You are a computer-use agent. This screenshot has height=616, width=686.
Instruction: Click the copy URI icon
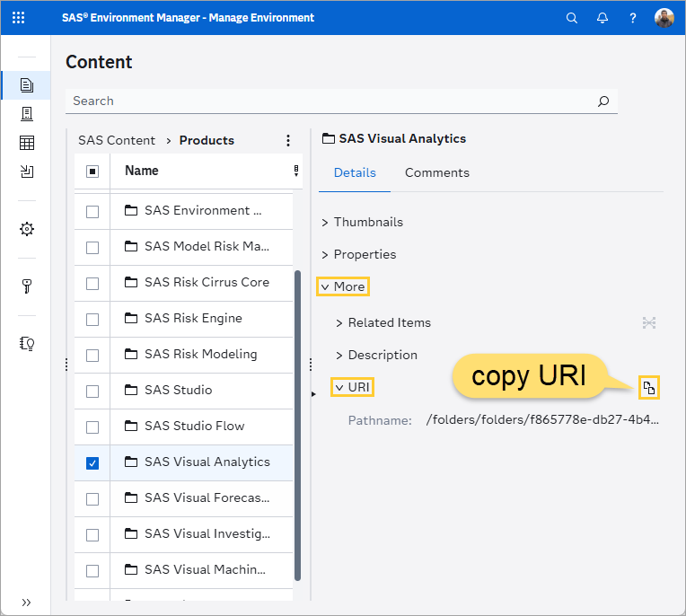click(649, 388)
